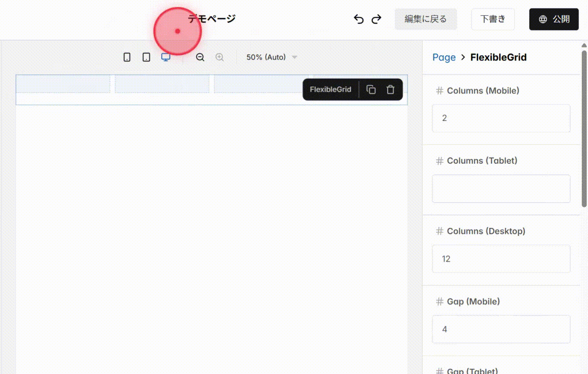
Task: Click the empty Columns (Tablet) field
Action: click(x=501, y=188)
